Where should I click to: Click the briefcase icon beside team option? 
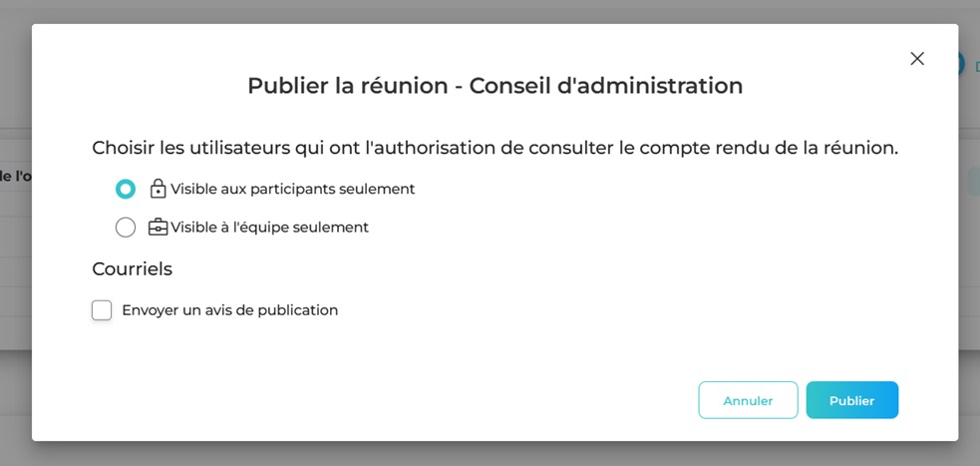(x=158, y=228)
